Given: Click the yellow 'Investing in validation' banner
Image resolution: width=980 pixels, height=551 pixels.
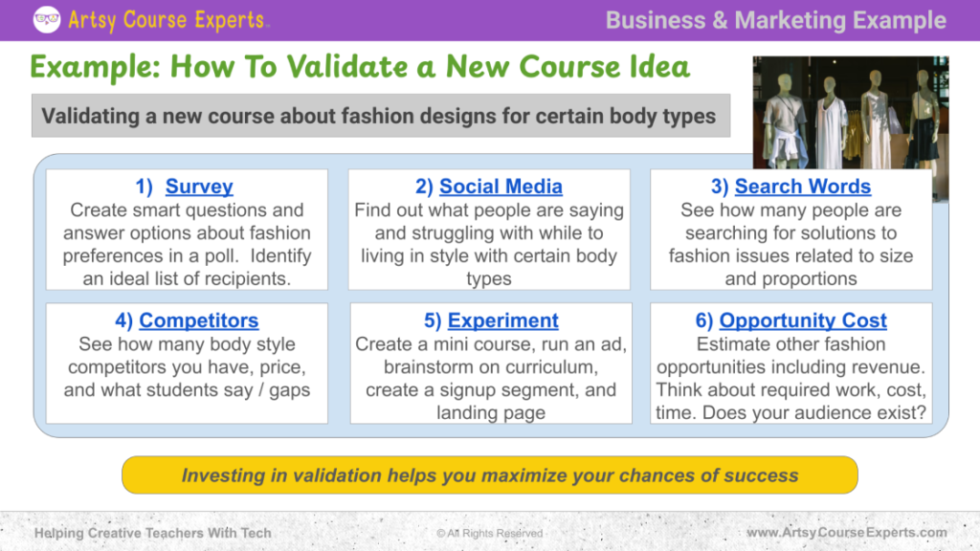Looking at the screenshot, I should (490, 475).
